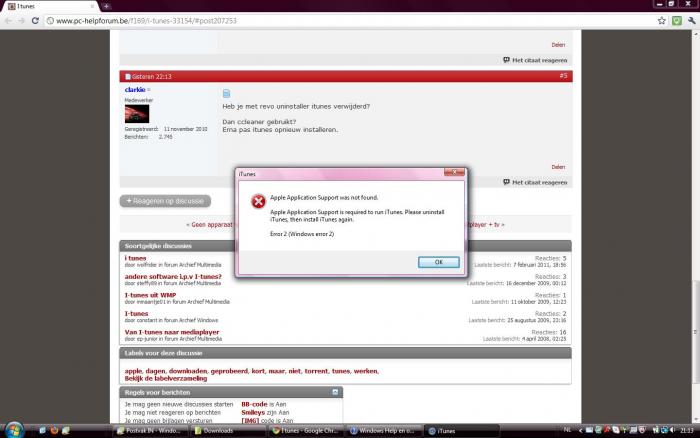Open the 'Smileys' help link
The image size is (700, 438).
(x=253, y=413)
